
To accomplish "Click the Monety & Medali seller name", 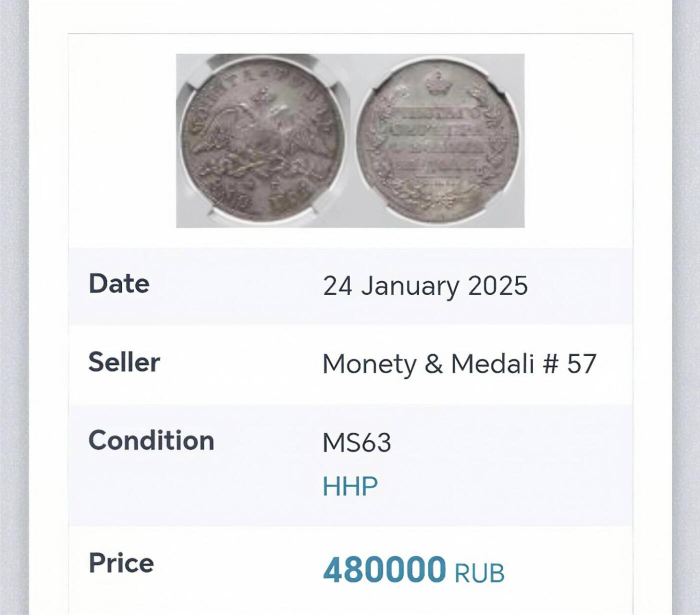I will click(x=428, y=363).
